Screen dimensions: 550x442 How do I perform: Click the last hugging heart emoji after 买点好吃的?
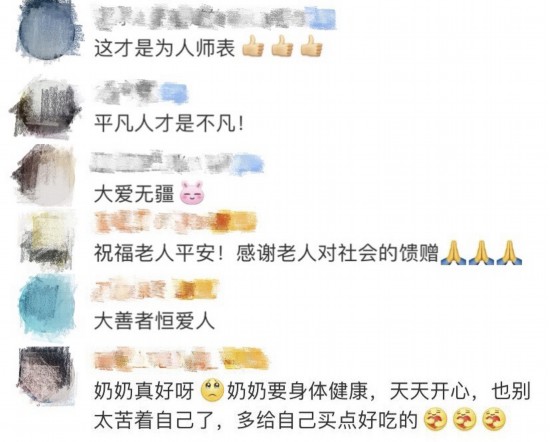495,420
